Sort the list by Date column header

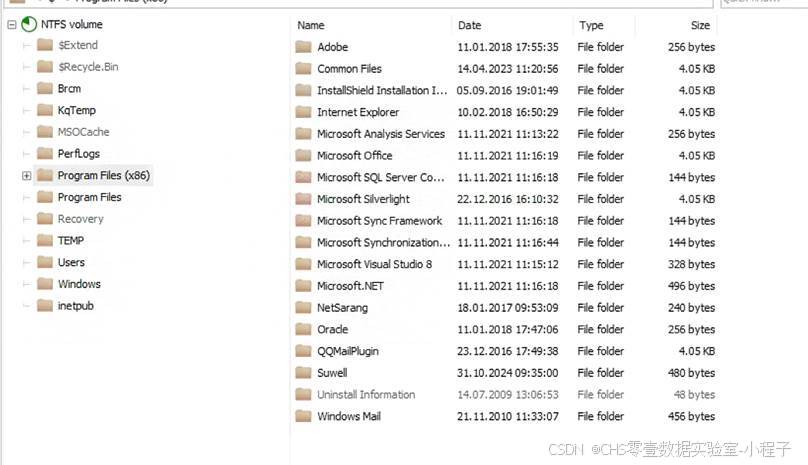click(469, 25)
